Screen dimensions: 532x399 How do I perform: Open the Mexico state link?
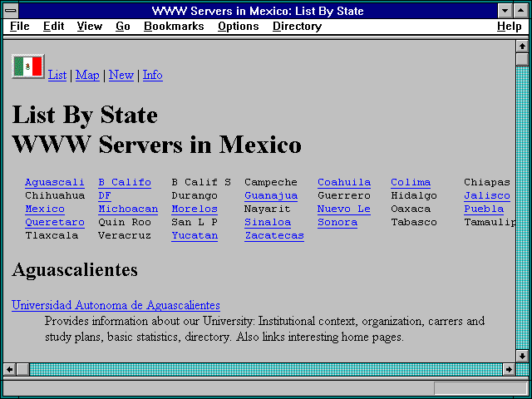(45, 209)
